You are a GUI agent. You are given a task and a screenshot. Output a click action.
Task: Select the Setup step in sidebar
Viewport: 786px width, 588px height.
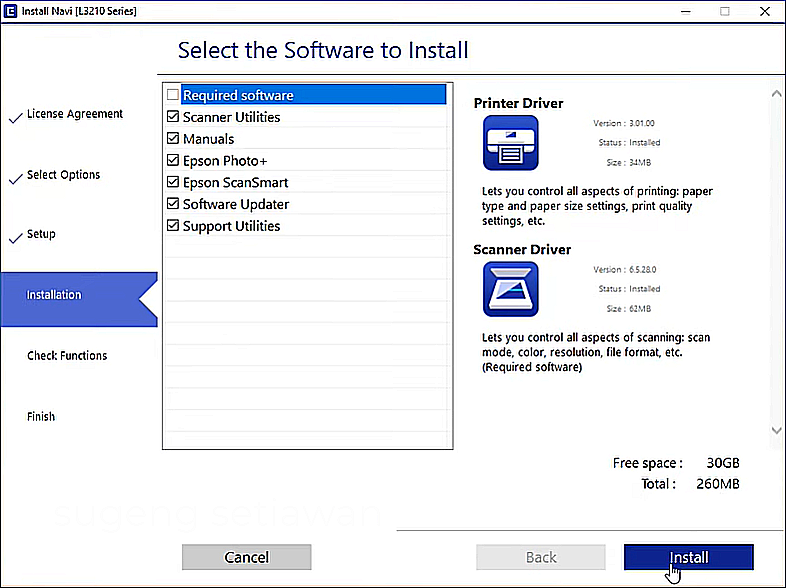click(x=41, y=234)
